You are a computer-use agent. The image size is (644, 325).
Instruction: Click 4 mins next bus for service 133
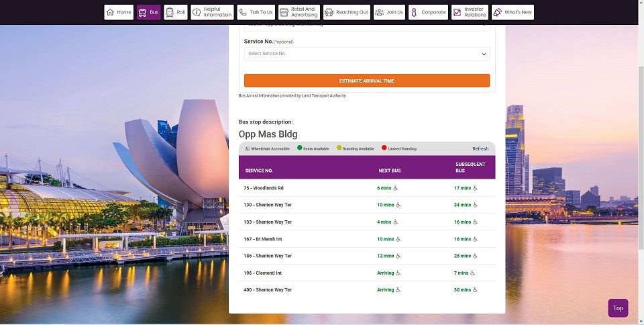384,222
